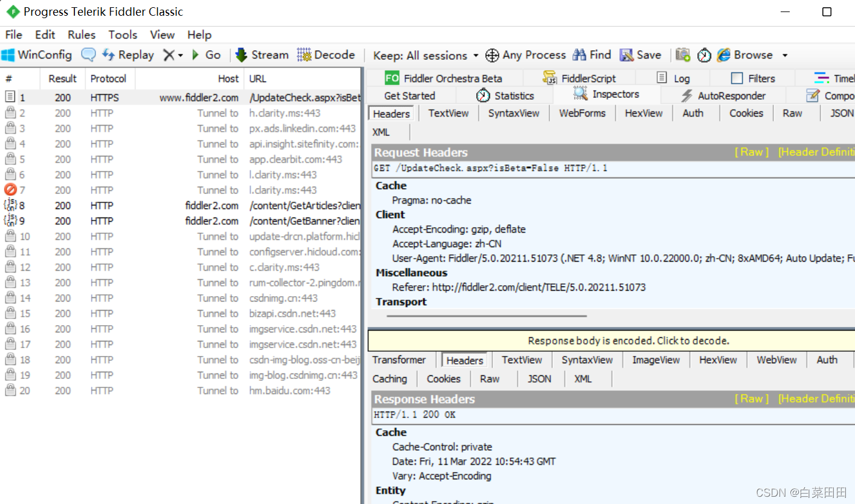Toggle the Decode option

(x=326, y=55)
